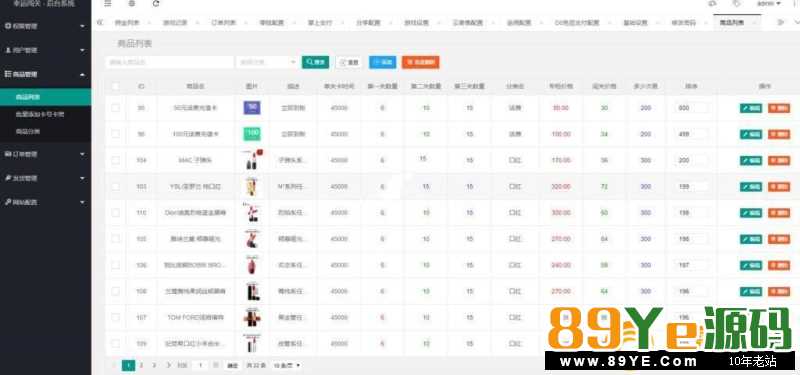
Task: Click the product name search input
Action: 170,62
